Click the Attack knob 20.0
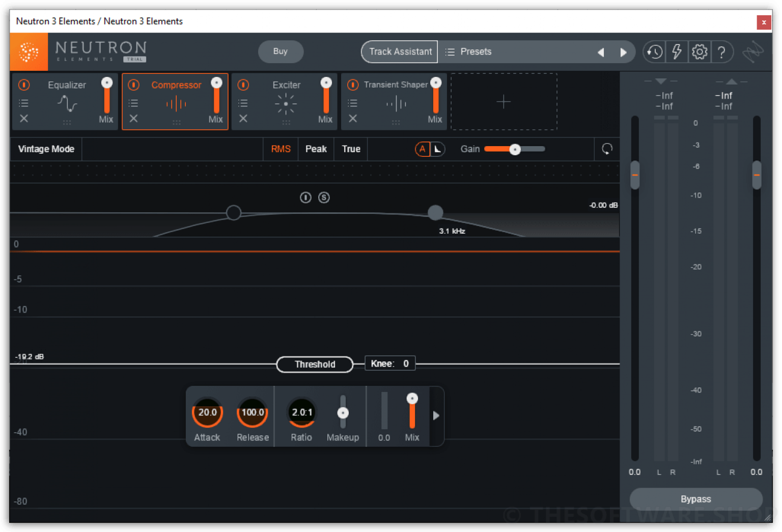782x532 pixels. (x=207, y=413)
